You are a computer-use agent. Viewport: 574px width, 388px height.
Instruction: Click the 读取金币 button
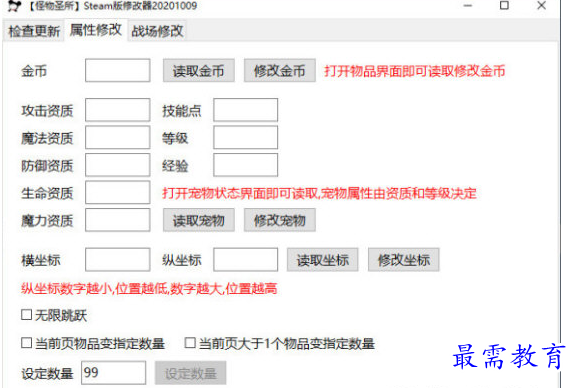click(198, 70)
